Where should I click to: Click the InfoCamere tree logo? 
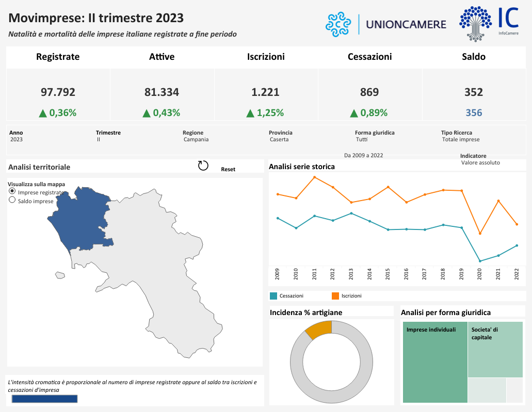click(489, 24)
